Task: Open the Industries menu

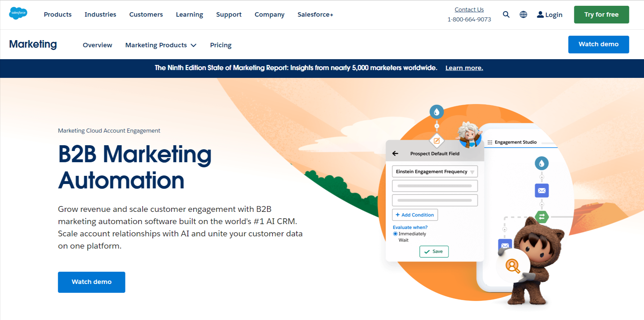Action: (x=100, y=14)
